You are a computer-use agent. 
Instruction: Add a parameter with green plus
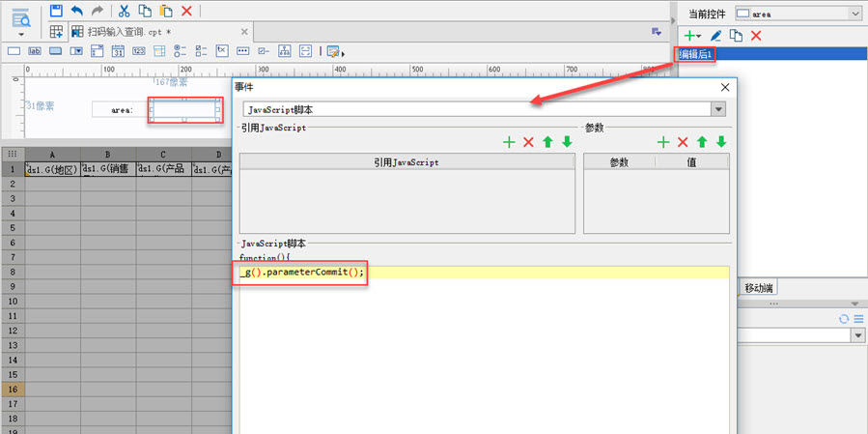coord(663,142)
